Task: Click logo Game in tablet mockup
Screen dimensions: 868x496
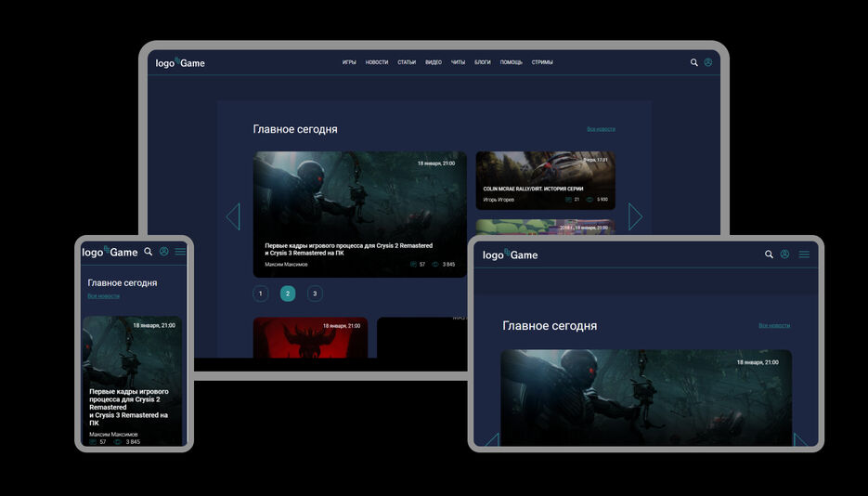Action: [510, 255]
